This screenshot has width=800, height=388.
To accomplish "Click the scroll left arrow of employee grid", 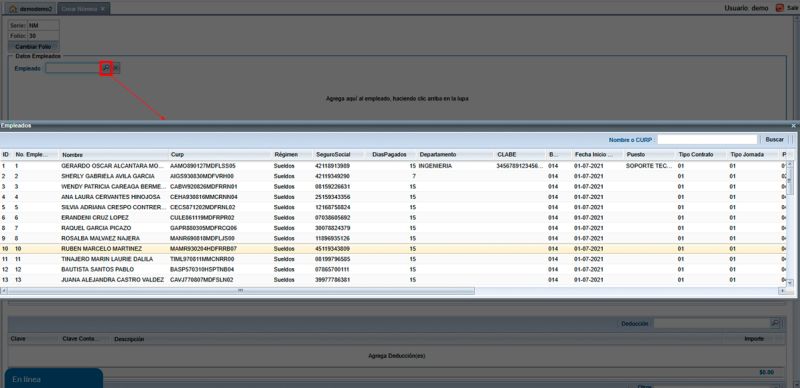I will tap(4, 290).
